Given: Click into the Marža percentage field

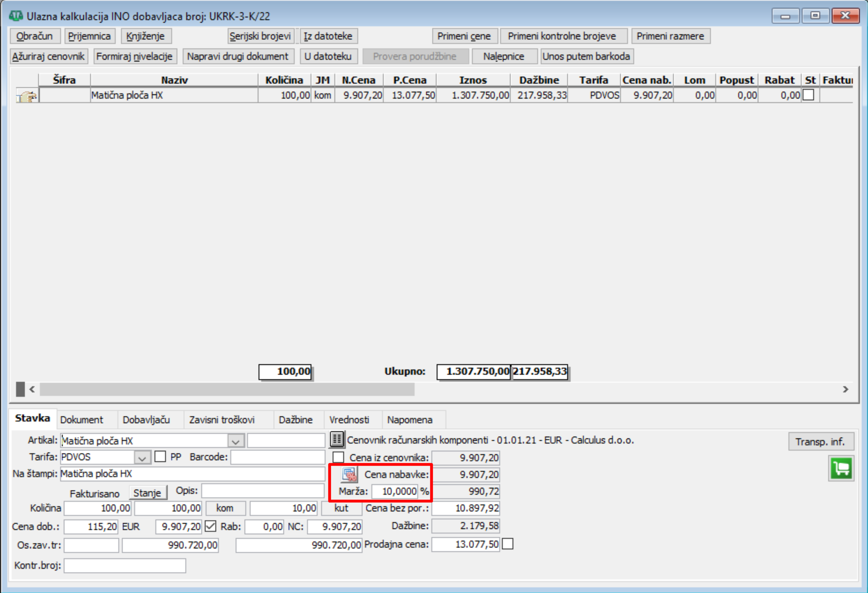Looking at the screenshot, I should [395, 491].
